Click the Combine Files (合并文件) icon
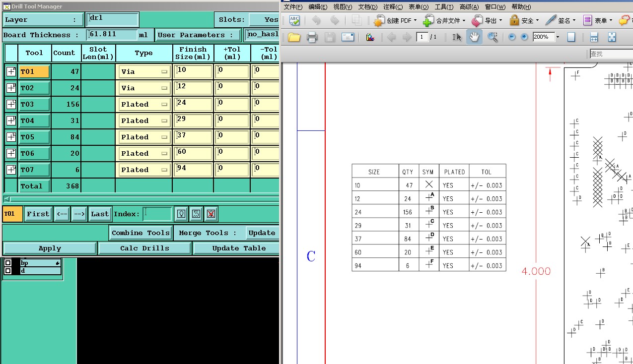This screenshot has width=633, height=364. [428, 20]
